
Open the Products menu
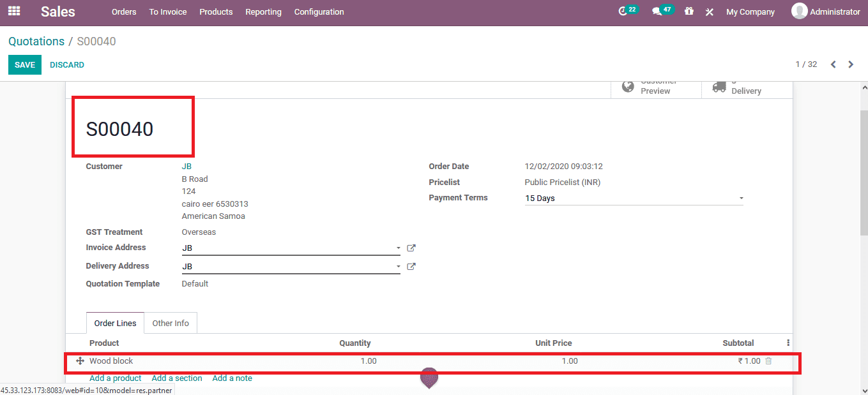coord(216,12)
